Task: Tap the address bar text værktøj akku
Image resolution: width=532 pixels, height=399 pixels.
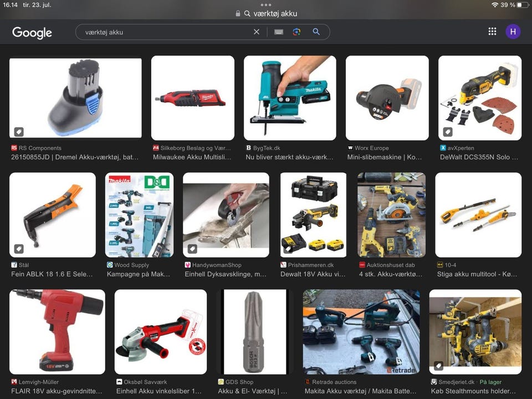Action: pyautogui.click(x=275, y=13)
